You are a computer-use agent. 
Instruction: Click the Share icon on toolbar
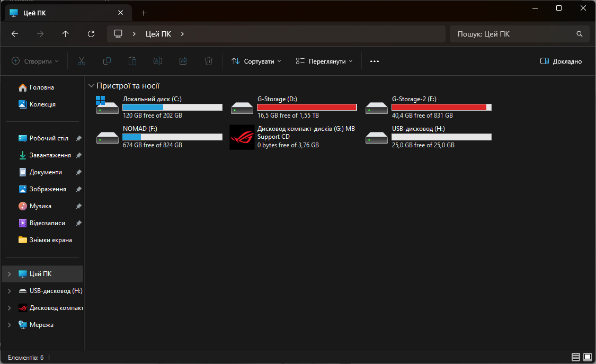(x=183, y=61)
